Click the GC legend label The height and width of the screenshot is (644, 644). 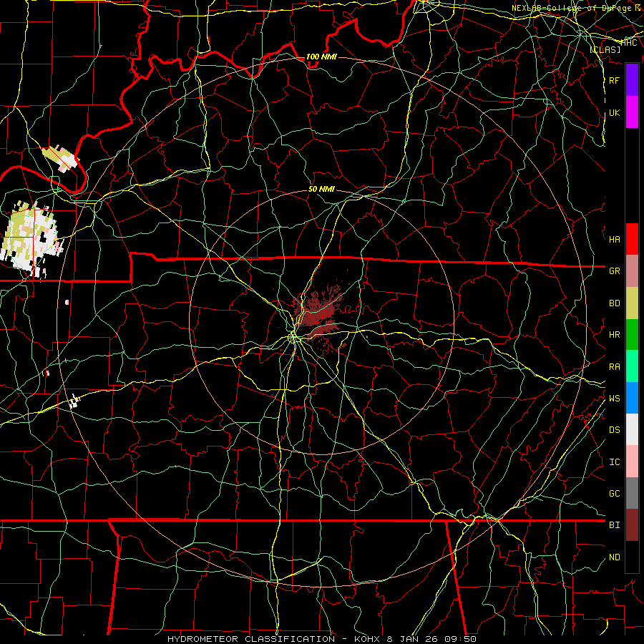614,494
